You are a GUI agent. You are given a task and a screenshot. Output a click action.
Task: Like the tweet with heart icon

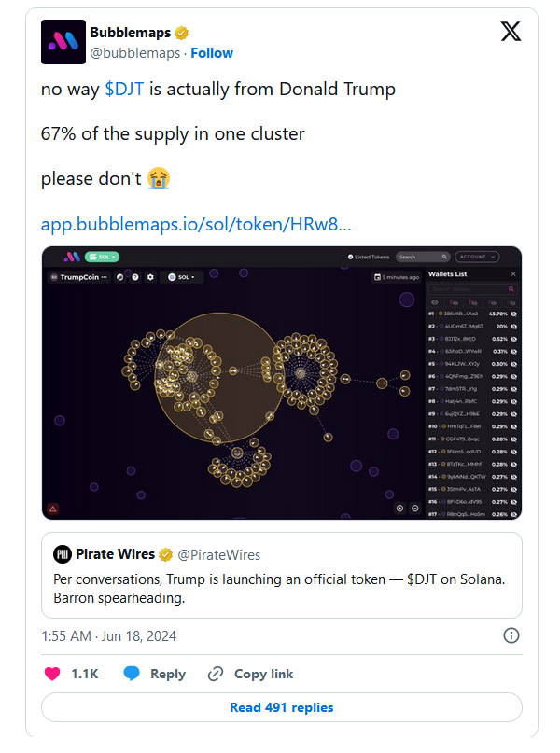52,674
